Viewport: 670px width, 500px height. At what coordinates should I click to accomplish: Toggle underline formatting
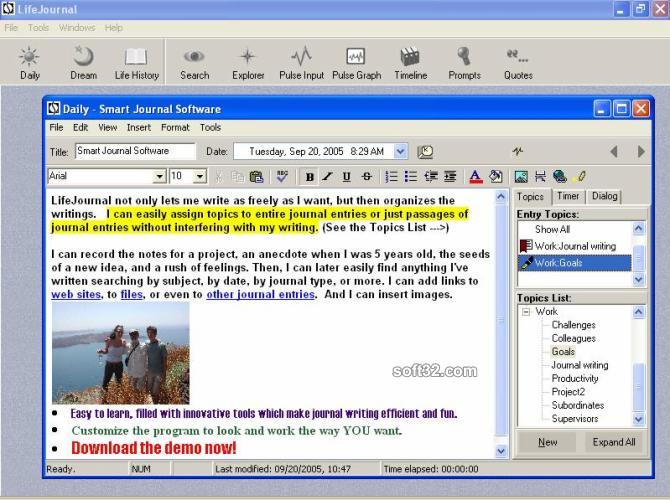[x=347, y=176]
